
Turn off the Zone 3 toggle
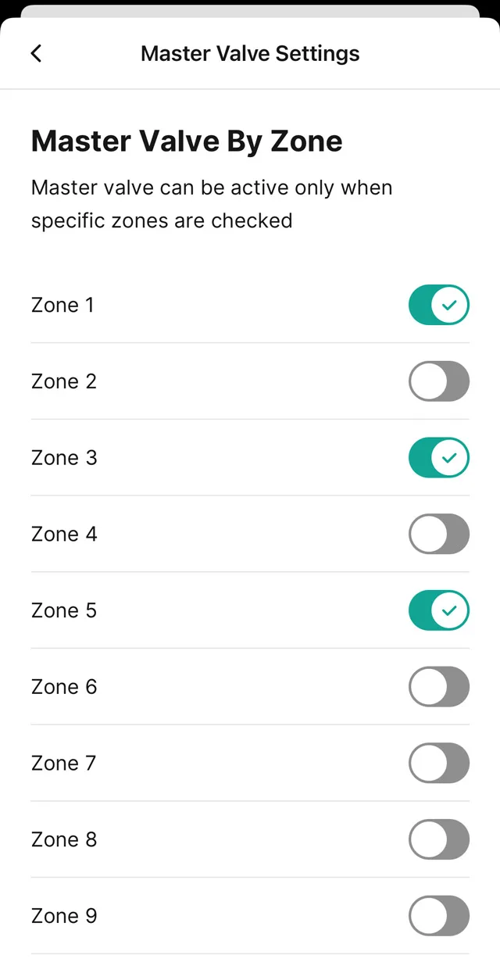pyautogui.click(x=438, y=457)
